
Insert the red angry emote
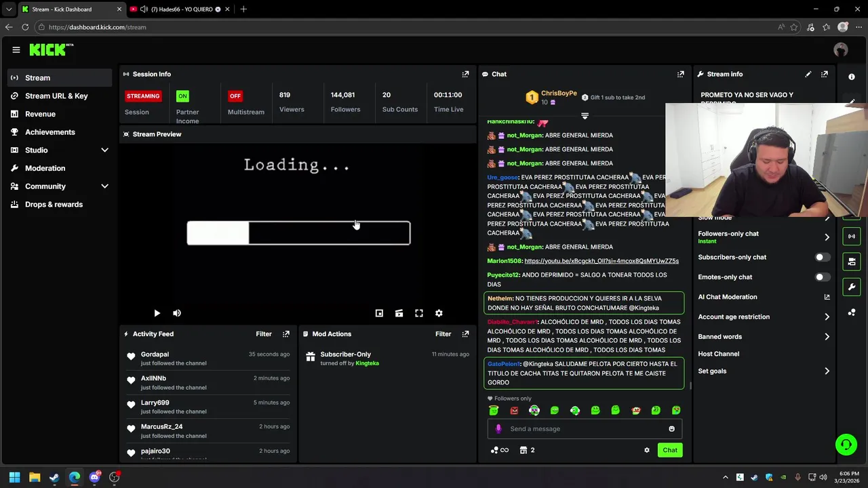514,410
